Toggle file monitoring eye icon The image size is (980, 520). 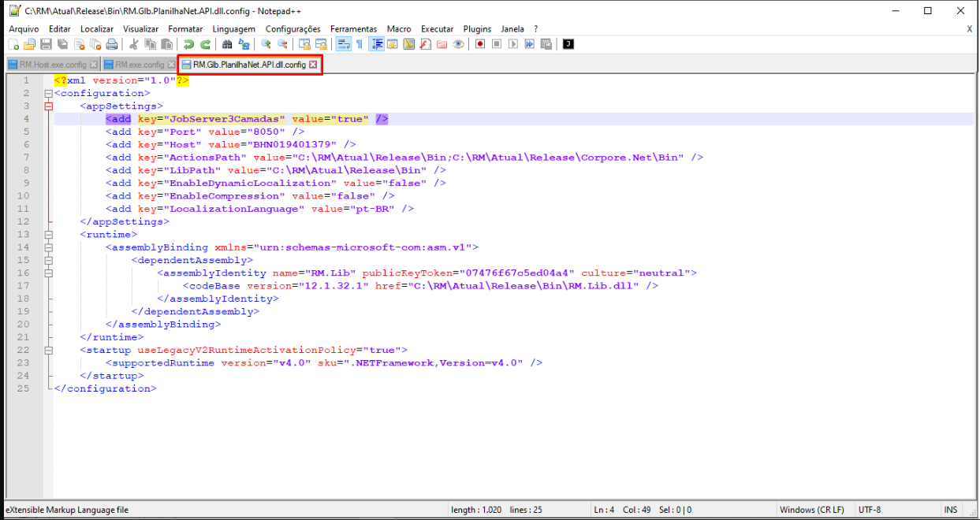458,44
